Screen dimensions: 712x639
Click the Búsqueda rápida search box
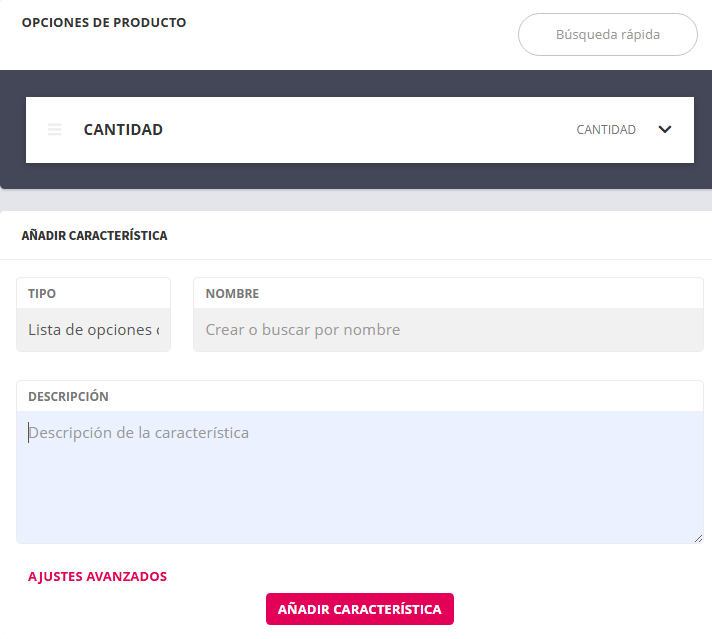607,34
